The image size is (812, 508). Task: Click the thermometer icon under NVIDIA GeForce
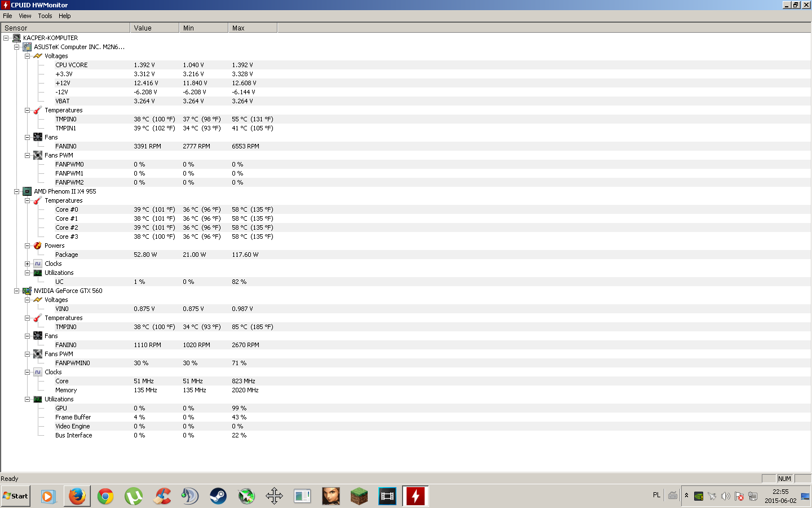click(x=38, y=318)
